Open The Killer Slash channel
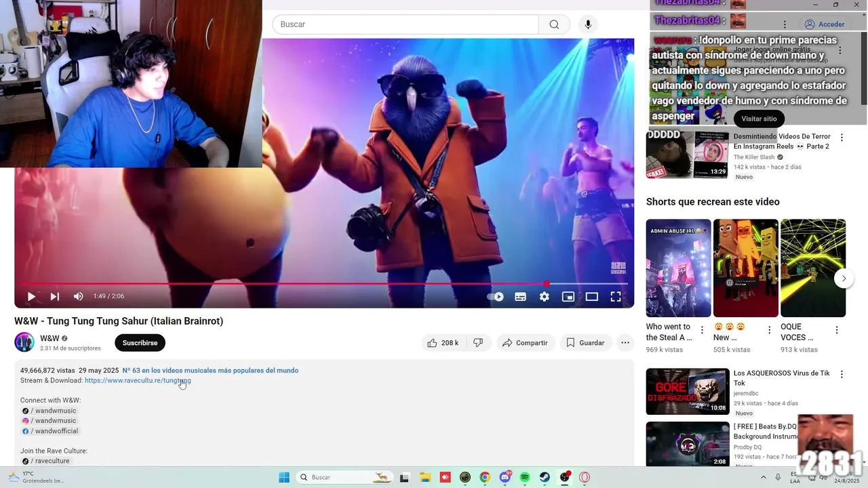 (754, 157)
